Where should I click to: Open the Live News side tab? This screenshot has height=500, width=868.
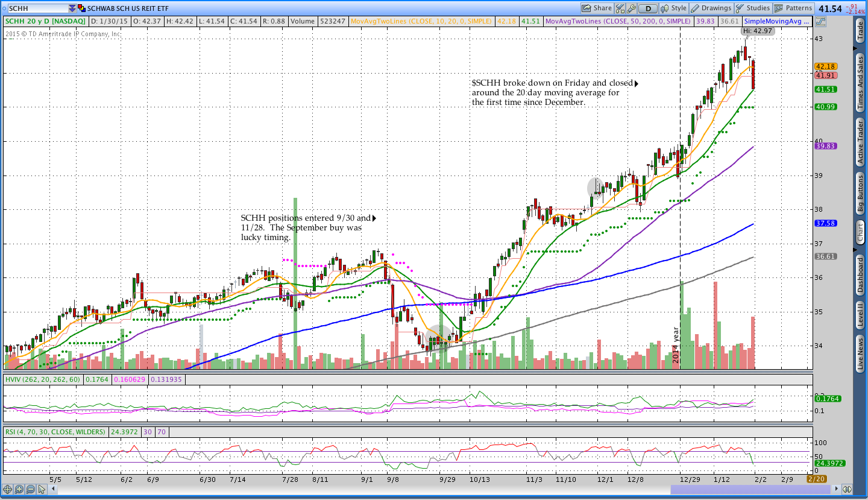(x=860, y=355)
